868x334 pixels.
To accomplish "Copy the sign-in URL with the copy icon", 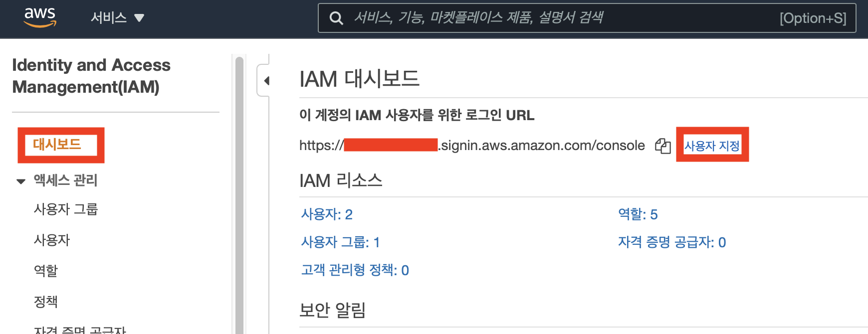I will (662, 146).
